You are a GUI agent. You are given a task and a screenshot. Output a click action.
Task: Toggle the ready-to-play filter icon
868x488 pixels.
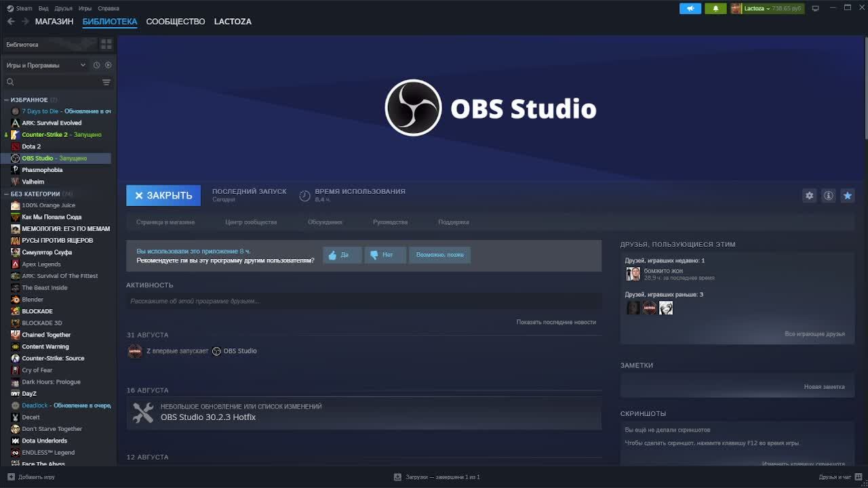[x=108, y=65]
